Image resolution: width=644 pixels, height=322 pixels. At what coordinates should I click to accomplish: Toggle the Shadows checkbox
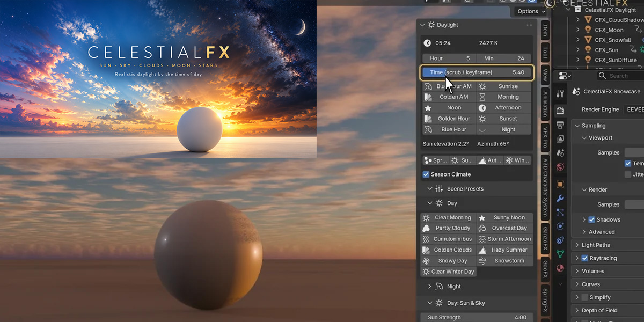(591, 219)
